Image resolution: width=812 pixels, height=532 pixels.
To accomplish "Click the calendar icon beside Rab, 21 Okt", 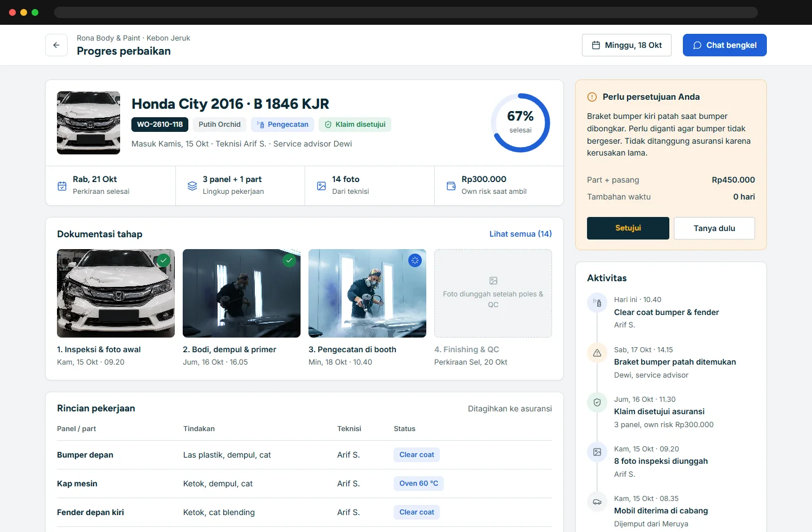I will click(x=62, y=185).
